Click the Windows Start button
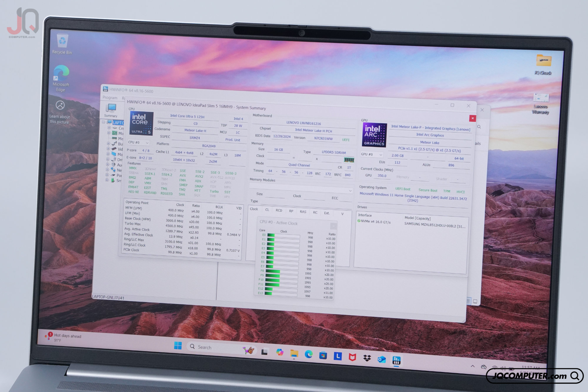The image size is (588, 392). pos(178,346)
